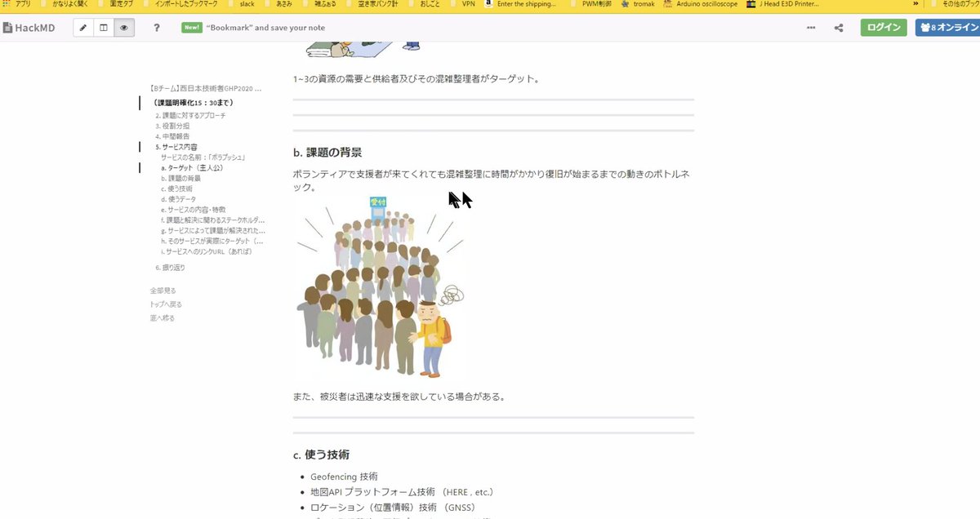Click the HackMD logo icon
This screenshot has height=519, width=980.
(x=7, y=27)
